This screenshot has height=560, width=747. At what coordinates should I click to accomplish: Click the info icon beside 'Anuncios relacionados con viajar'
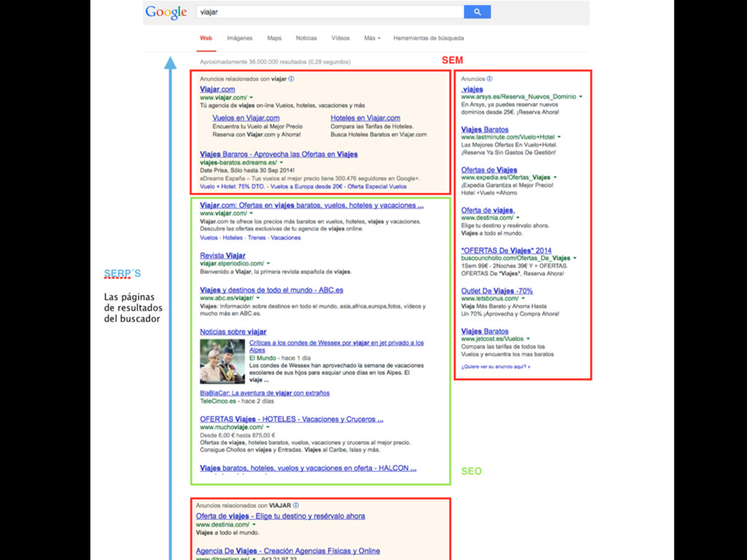(x=291, y=79)
